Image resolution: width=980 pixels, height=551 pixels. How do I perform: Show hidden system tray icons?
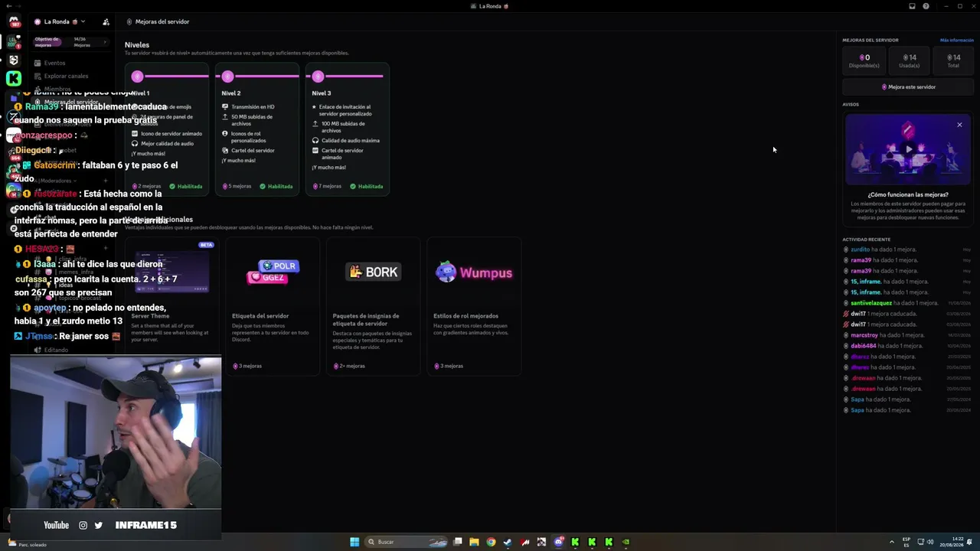tap(891, 542)
